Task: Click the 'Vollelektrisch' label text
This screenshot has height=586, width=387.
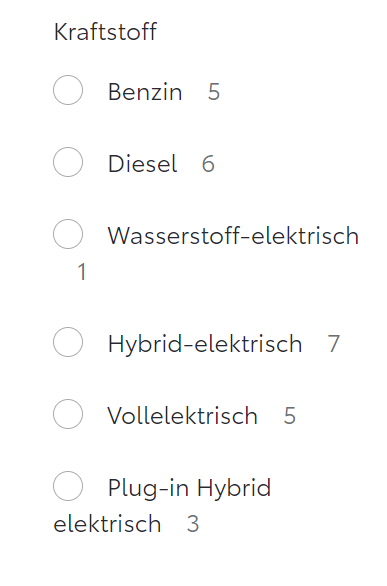Action: (183, 416)
